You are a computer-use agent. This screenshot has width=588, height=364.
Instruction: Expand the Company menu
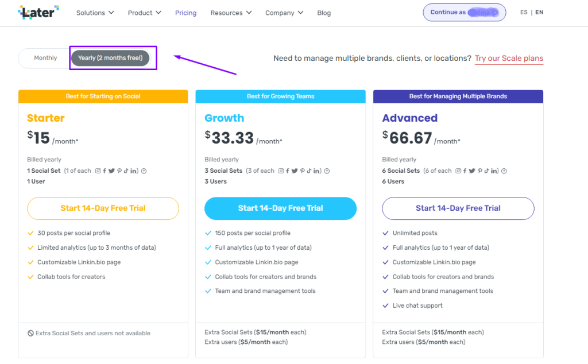point(284,13)
